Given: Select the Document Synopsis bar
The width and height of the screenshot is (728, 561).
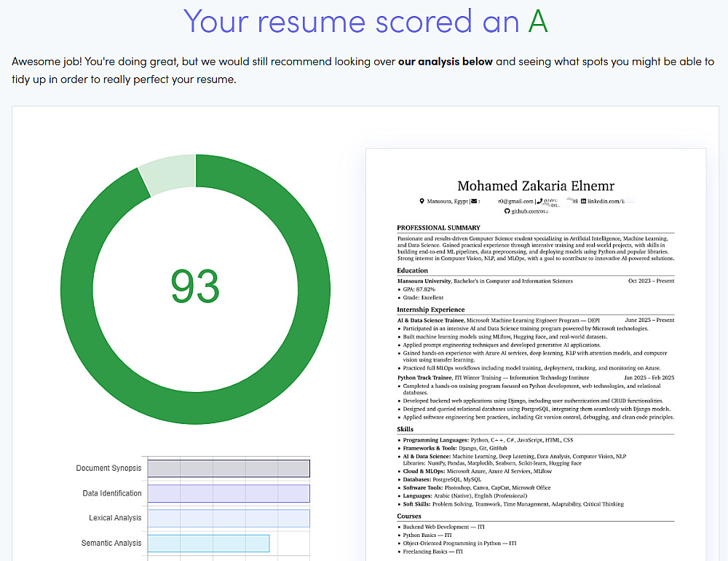Looking at the screenshot, I should pos(229,468).
